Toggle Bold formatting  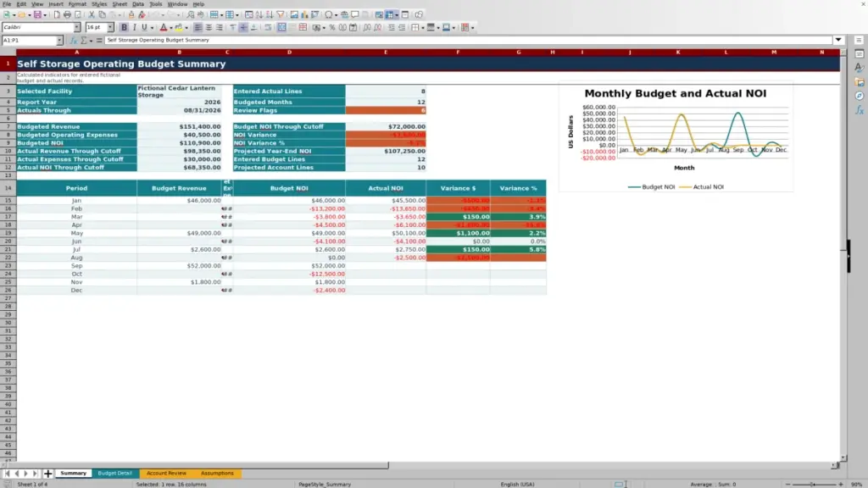[124, 27]
